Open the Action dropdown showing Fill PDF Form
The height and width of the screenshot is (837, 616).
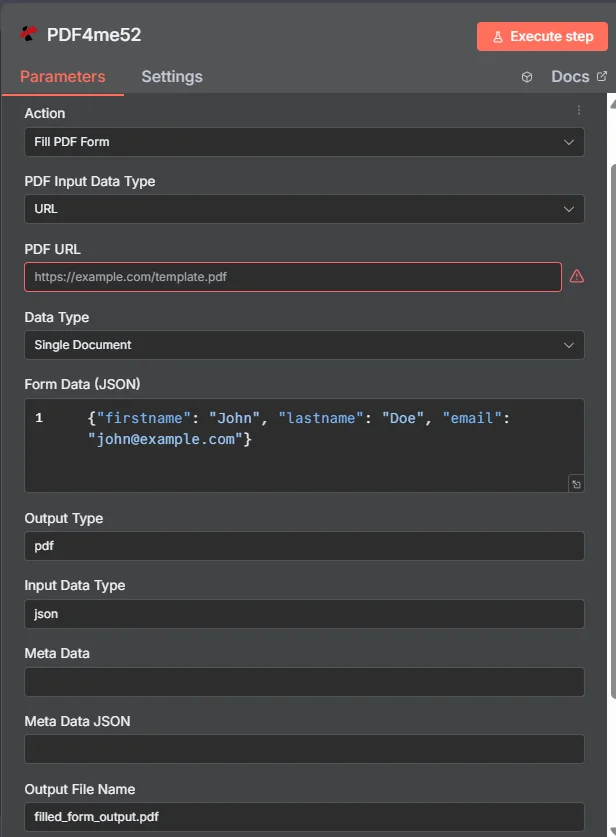click(x=304, y=142)
